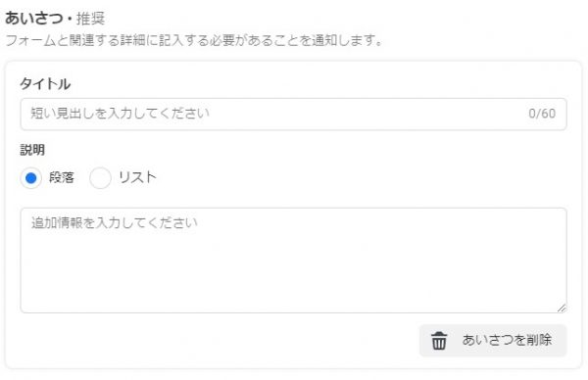Click the empty circle of unselected radio
588x380 pixels.
tap(100, 177)
